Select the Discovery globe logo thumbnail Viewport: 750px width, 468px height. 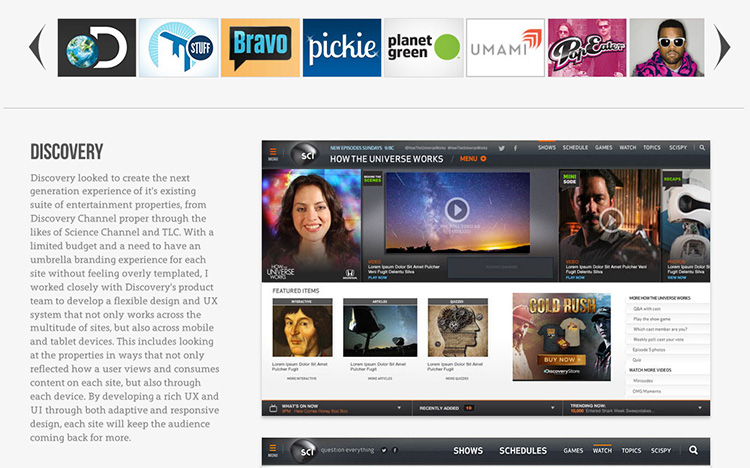coord(97,47)
